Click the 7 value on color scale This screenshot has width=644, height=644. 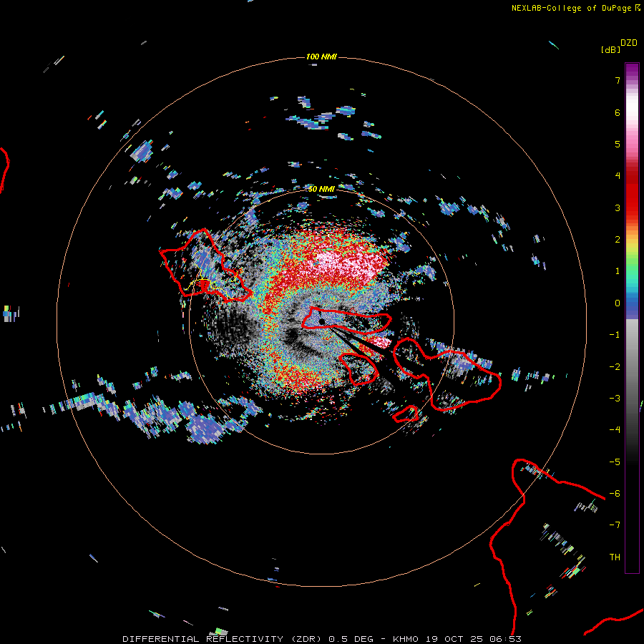click(x=618, y=80)
